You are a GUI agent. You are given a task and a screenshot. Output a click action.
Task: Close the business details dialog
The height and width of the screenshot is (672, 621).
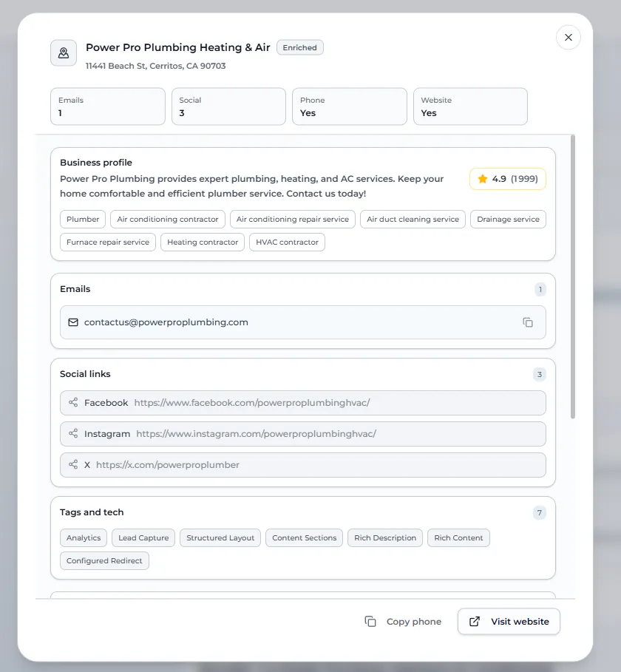569,37
